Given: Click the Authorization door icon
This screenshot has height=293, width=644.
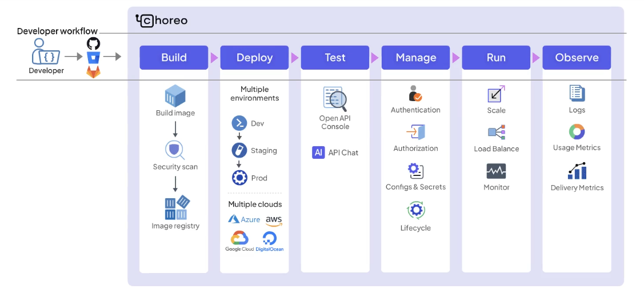Looking at the screenshot, I should point(415,132).
